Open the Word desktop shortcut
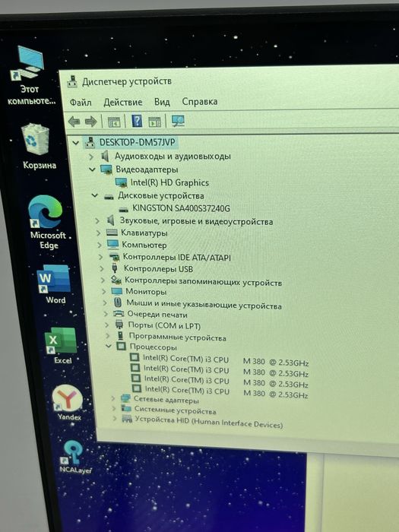 click(54, 284)
